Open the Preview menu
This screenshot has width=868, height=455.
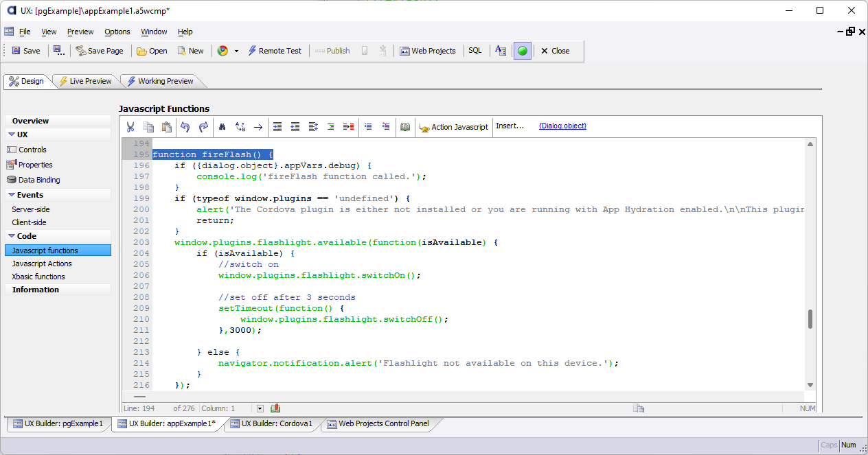80,32
